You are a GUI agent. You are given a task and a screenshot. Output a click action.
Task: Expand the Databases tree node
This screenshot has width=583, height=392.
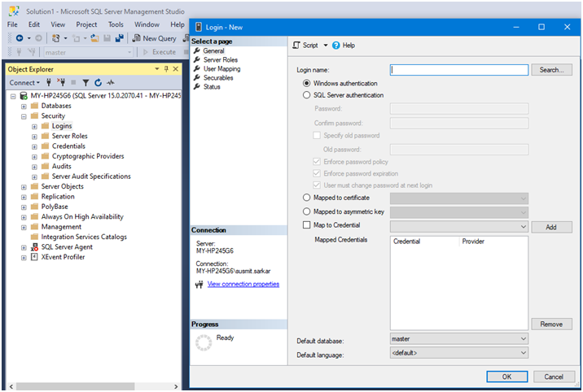tap(24, 107)
